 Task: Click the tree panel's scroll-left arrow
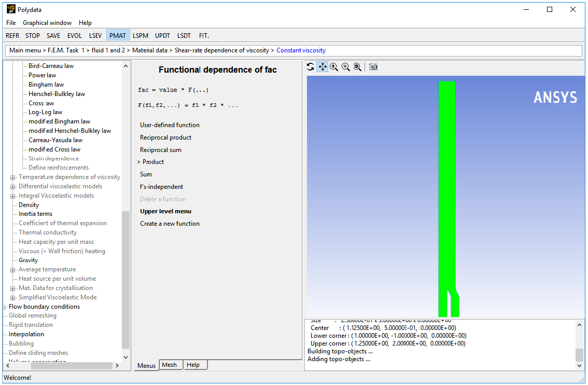click(8, 365)
